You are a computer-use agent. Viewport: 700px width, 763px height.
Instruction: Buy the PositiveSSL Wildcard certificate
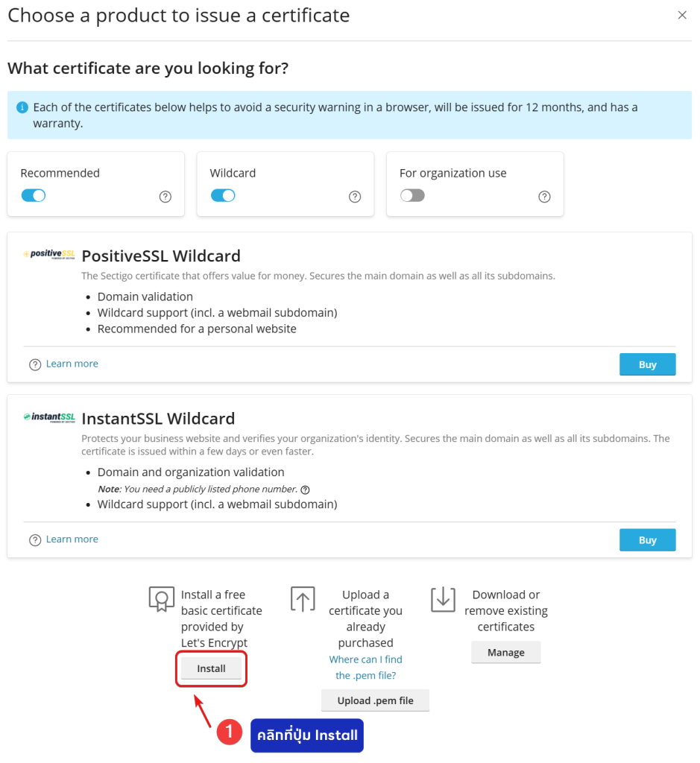647,364
